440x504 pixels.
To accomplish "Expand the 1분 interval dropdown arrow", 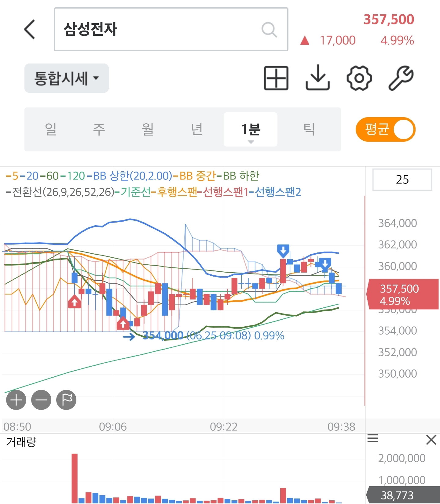I will tap(251, 142).
